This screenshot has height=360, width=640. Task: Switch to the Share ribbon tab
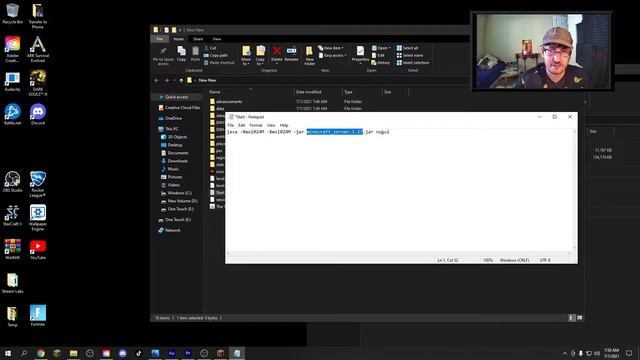click(198, 39)
